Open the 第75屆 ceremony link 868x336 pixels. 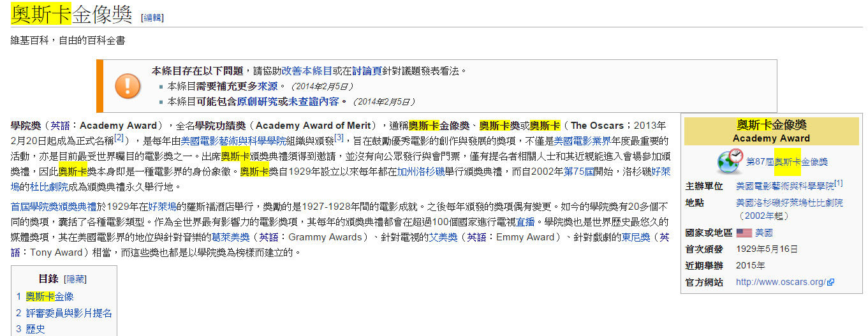click(579, 172)
